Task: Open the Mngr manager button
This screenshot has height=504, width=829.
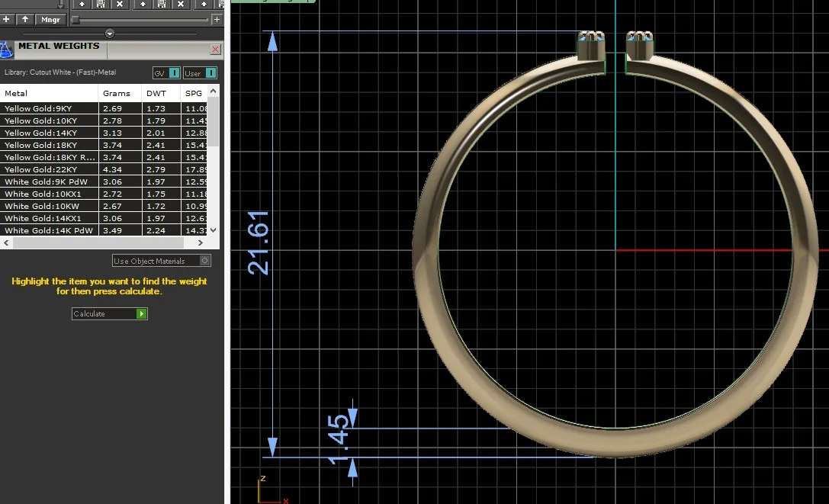Action: coord(51,20)
